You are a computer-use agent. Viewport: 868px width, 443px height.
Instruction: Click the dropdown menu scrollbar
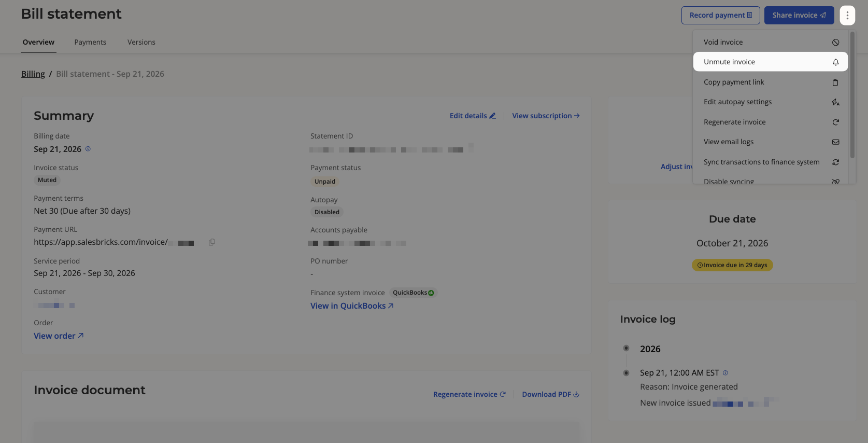point(852,95)
